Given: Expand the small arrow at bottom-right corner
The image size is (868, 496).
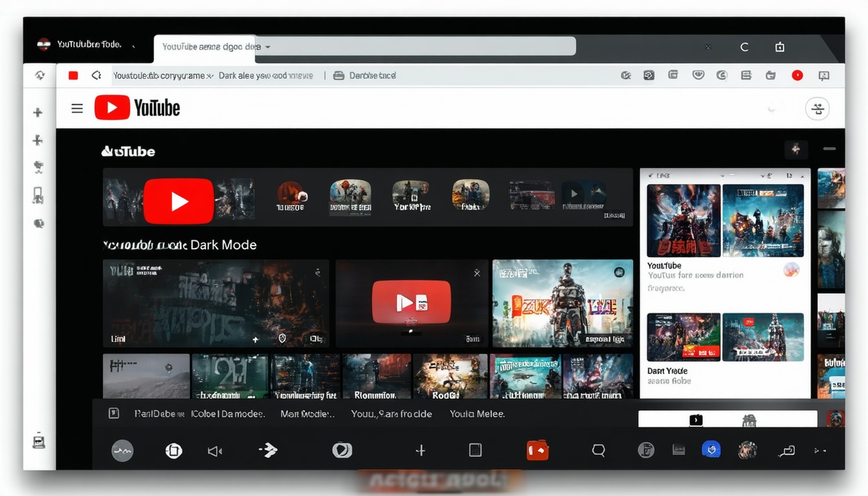Looking at the screenshot, I should (x=820, y=451).
